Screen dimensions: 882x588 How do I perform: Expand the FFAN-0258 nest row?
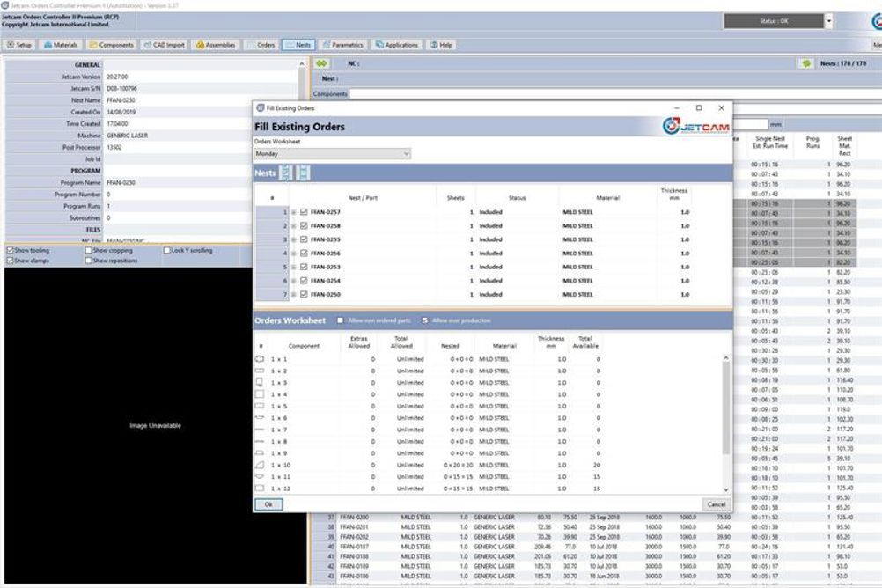coord(294,225)
